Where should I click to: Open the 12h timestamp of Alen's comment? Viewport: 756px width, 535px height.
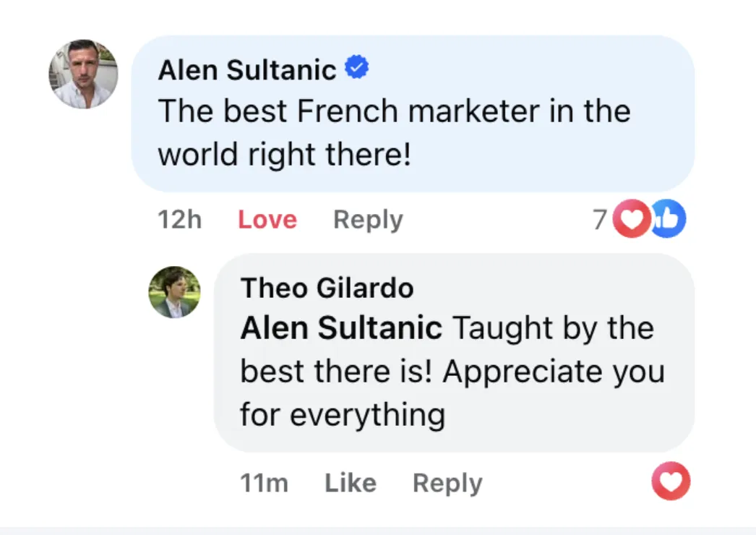coord(179,220)
